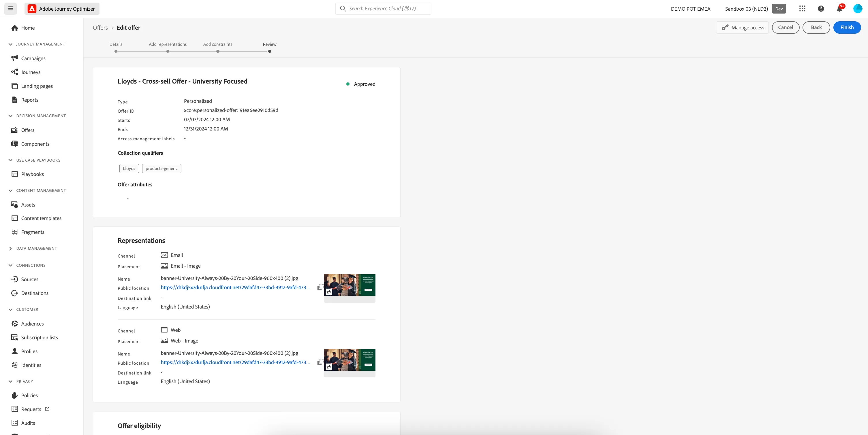Focus the Search Experience Cloud field
The image size is (868, 435).
383,9
